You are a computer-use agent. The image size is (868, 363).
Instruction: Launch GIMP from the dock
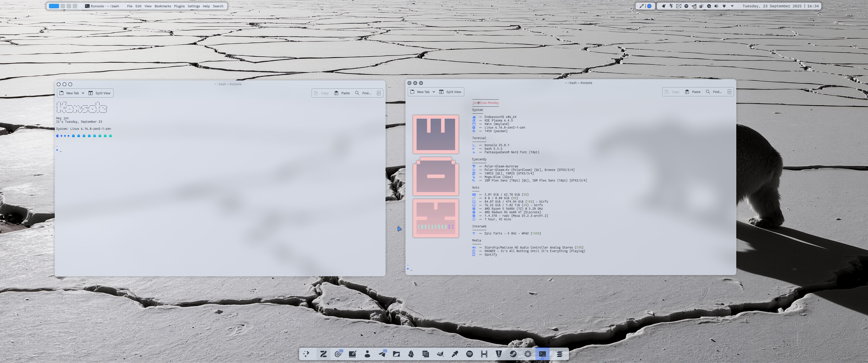pos(440,354)
